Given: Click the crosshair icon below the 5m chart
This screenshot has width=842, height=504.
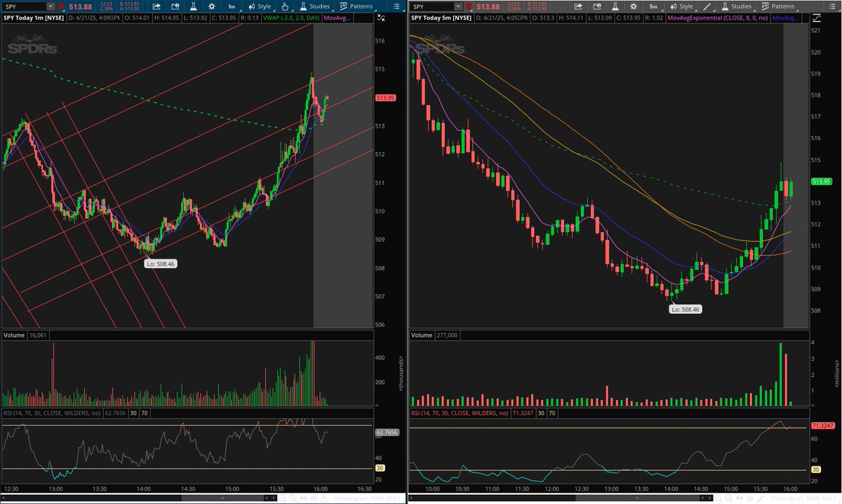Looking at the screenshot, I should [750, 498].
